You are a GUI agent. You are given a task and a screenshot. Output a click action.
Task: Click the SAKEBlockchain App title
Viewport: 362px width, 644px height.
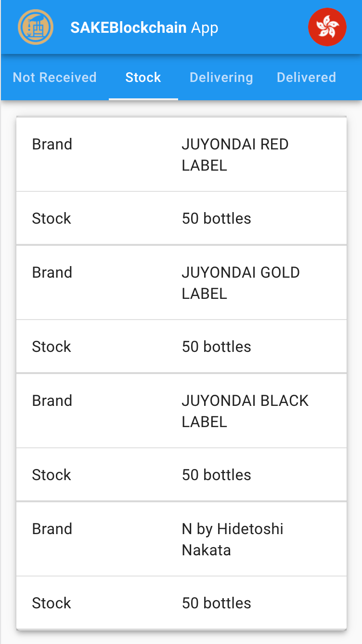point(144,27)
